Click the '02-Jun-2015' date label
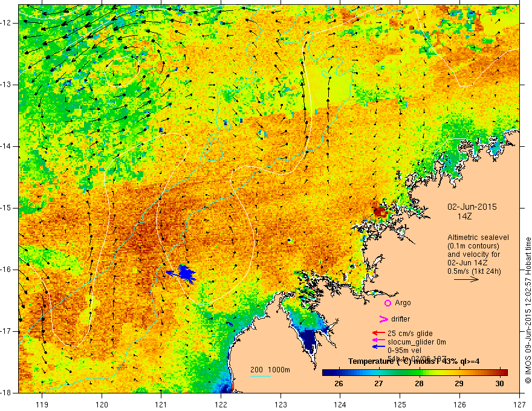 pyautogui.click(x=472, y=207)
